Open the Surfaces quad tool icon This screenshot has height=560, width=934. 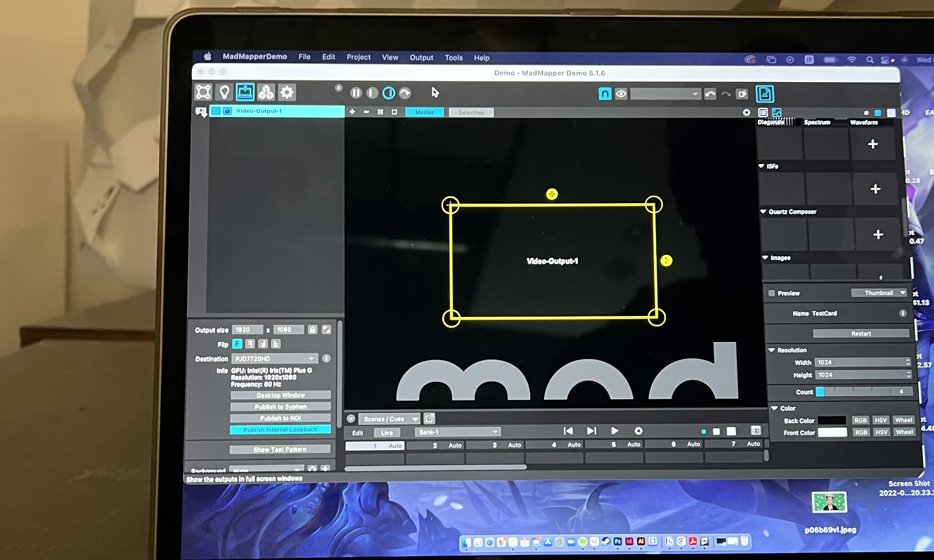pos(203,92)
